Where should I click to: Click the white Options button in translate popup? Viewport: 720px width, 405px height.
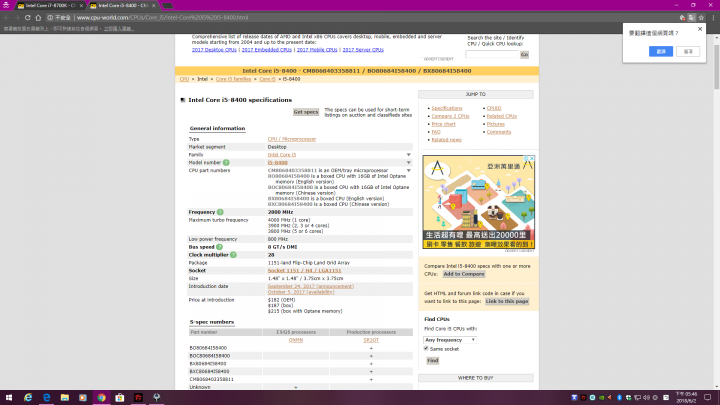688,51
